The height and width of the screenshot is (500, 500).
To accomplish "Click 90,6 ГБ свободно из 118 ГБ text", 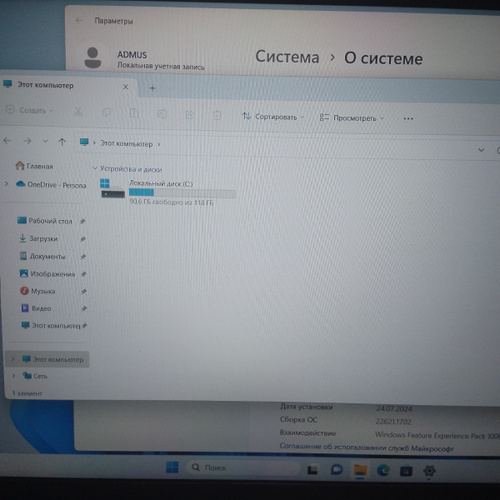I will [x=171, y=202].
